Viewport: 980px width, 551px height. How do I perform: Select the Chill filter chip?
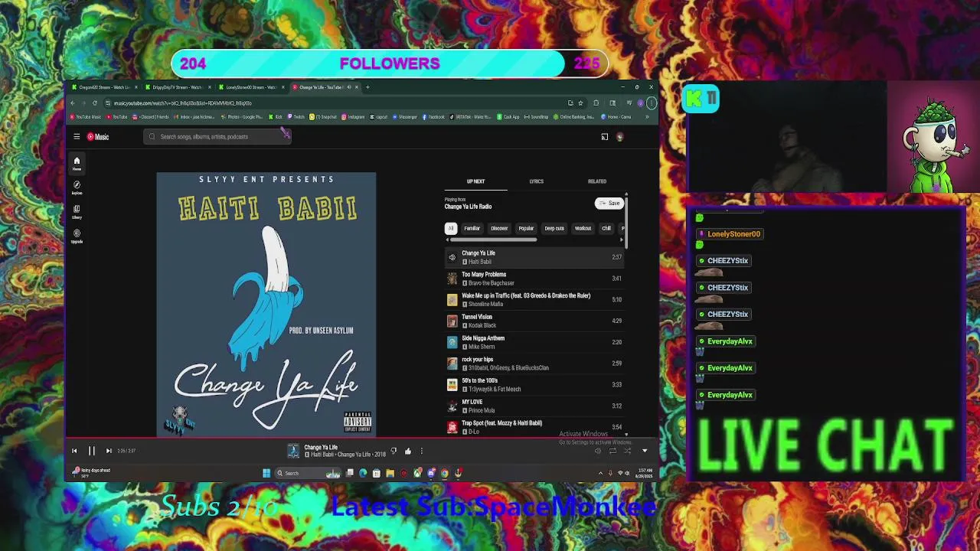click(x=606, y=228)
